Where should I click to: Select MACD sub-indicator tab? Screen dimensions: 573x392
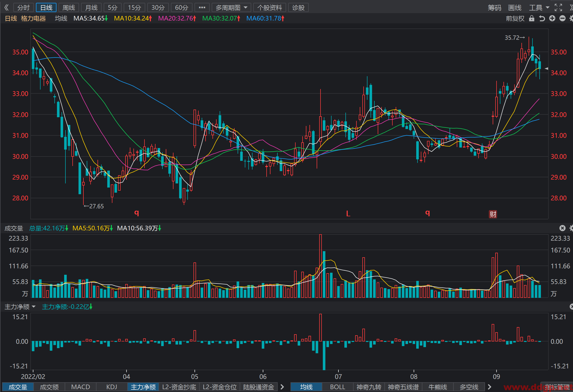coord(81,387)
